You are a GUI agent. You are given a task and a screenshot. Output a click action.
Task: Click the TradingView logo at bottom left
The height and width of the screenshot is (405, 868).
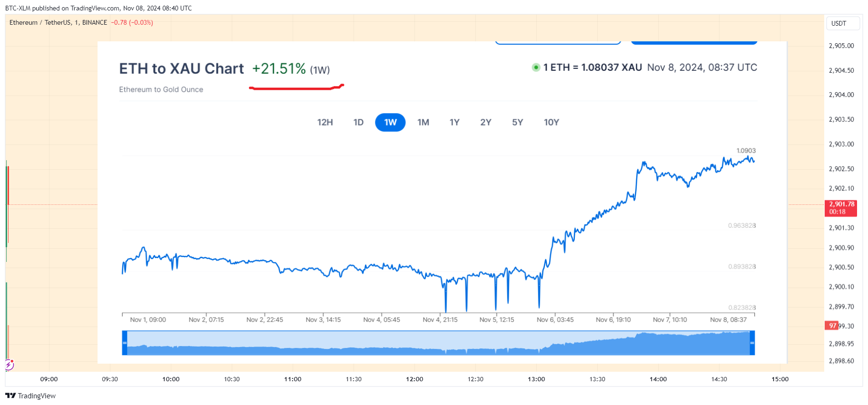point(30,395)
